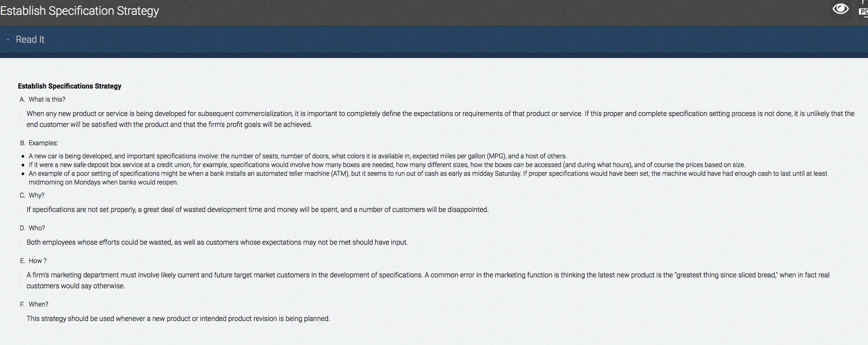
Task: Click the 'C. Why?' heading
Action: pyautogui.click(x=32, y=195)
